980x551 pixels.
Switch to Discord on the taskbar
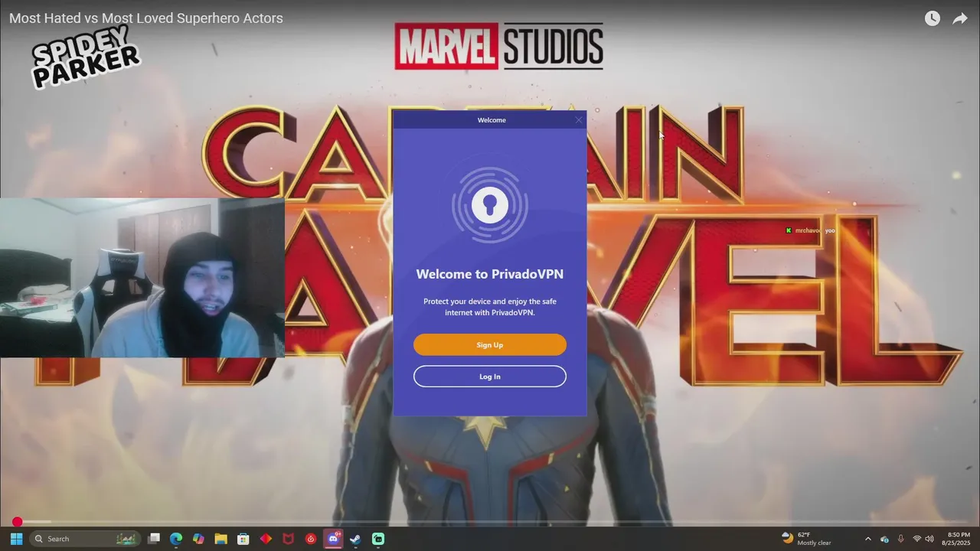333,539
